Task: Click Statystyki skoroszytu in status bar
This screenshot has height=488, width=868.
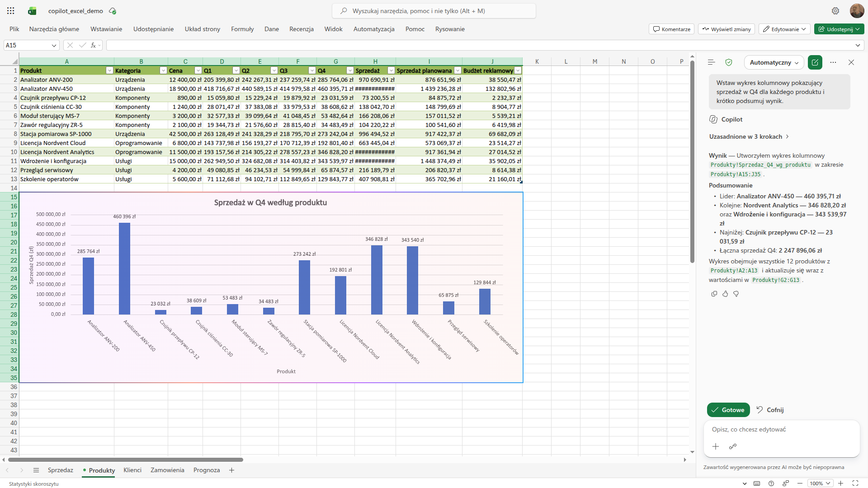Action: click(x=34, y=484)
